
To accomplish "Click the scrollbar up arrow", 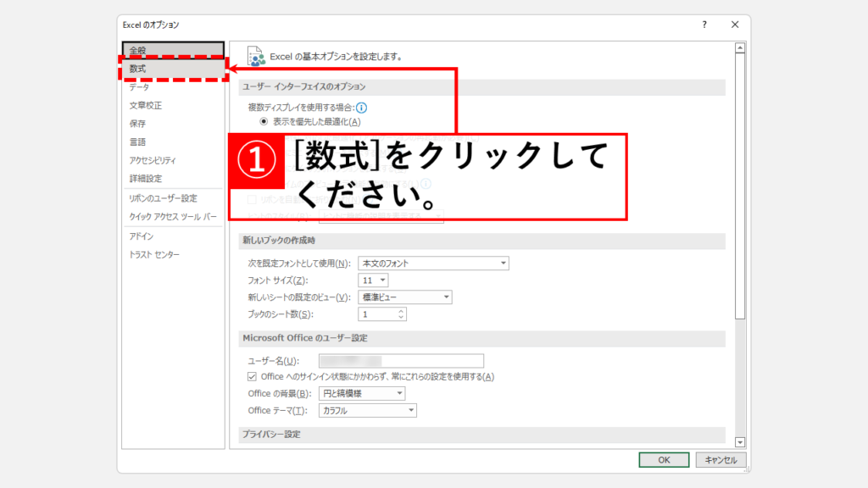I will click(740, 48).
